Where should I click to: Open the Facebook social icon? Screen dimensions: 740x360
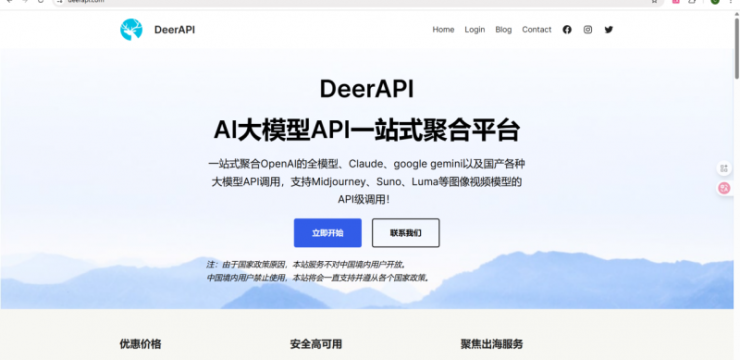pyautogui.click(x=567, y=30)
